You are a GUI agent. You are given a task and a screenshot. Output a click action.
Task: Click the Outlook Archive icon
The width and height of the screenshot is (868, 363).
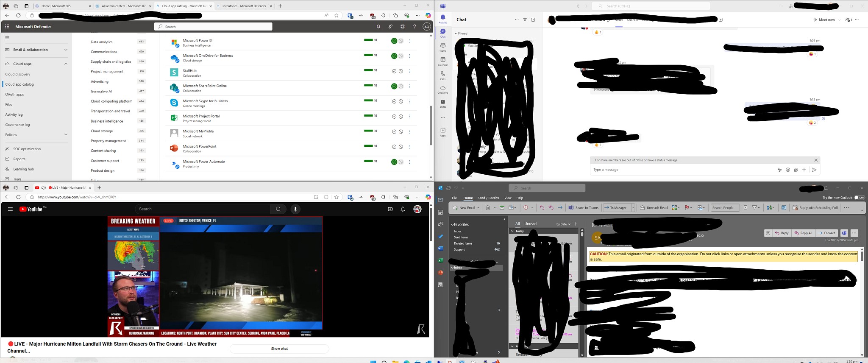pyautogui.click(x=502, y=208)
